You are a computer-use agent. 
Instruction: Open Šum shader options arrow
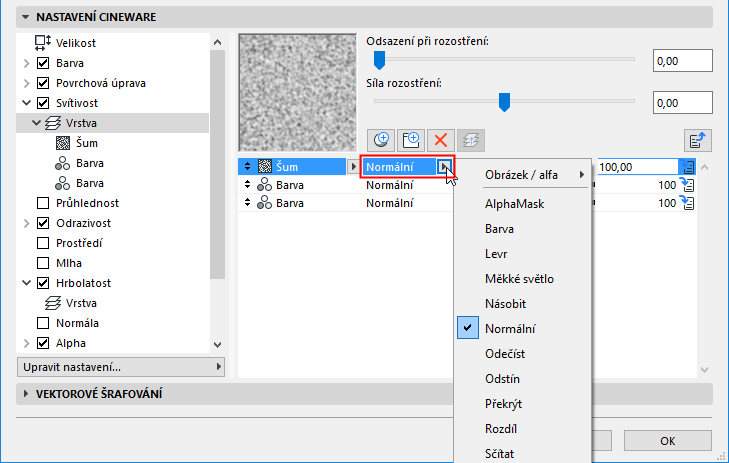(353, 166)
